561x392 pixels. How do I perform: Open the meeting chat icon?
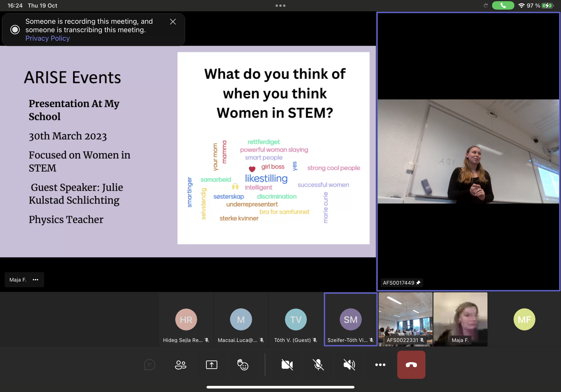click(149, 365)
